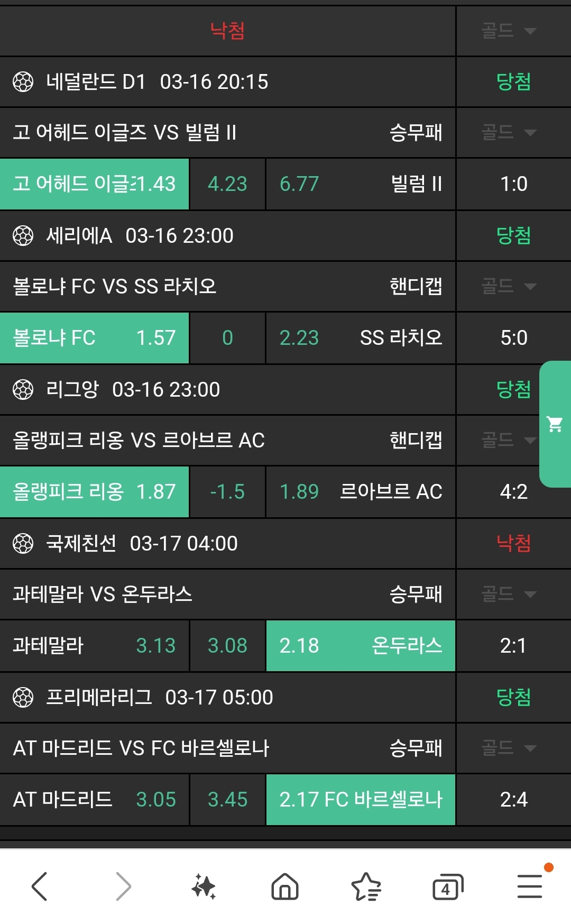Click the draw odds 3.45 cell
The image size is (571, 924).
pos(227,800)
